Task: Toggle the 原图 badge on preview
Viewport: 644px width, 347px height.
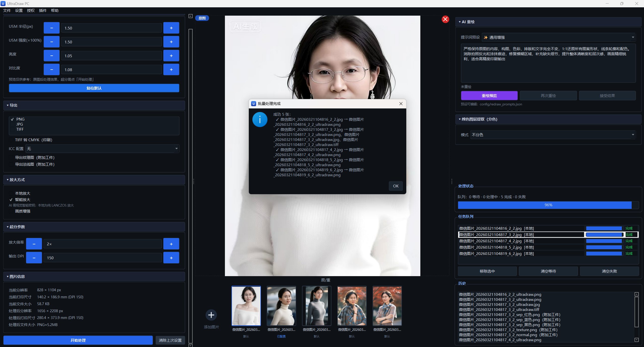Action: click(x=202, y=18)
